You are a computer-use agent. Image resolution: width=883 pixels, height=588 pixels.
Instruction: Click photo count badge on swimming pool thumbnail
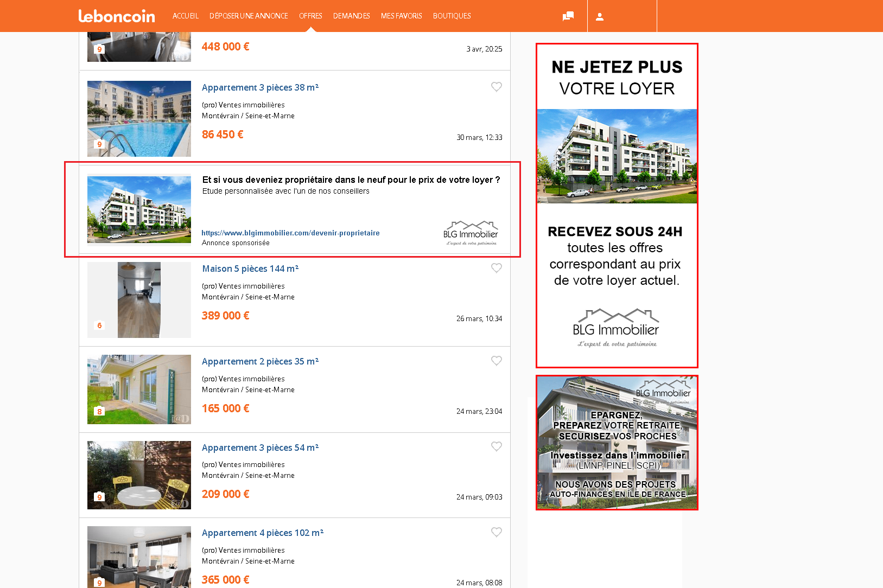(99, 144)
